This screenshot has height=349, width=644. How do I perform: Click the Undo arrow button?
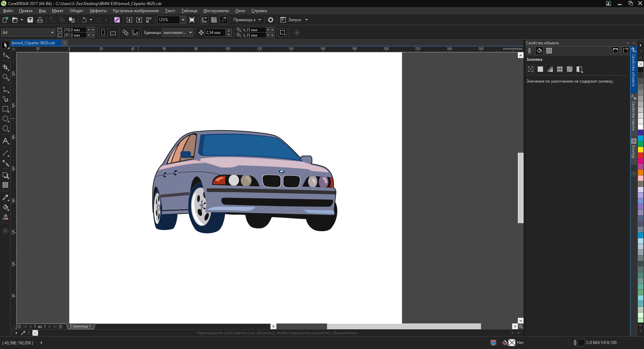[x=84, y=20]
